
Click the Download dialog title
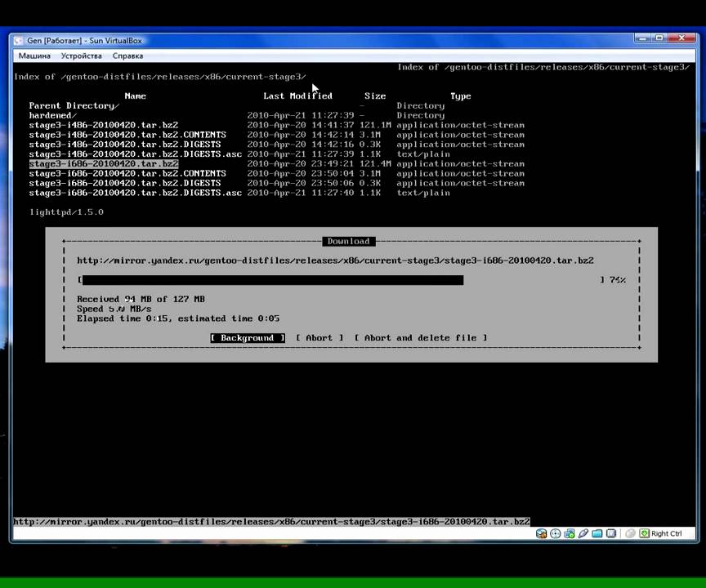click(x=348, y=241)
